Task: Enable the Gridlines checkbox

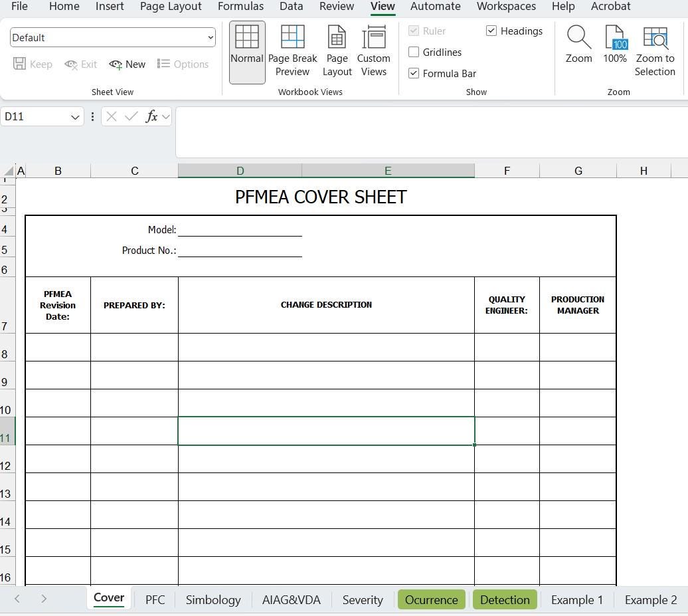Action: point(413,52)
